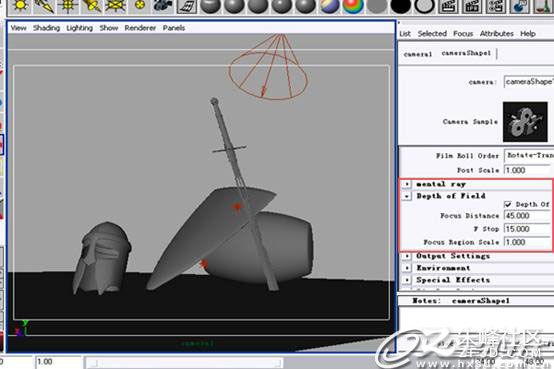Click the grid plane icon on the shelf

pyautogui.click(x=187, y=6)
